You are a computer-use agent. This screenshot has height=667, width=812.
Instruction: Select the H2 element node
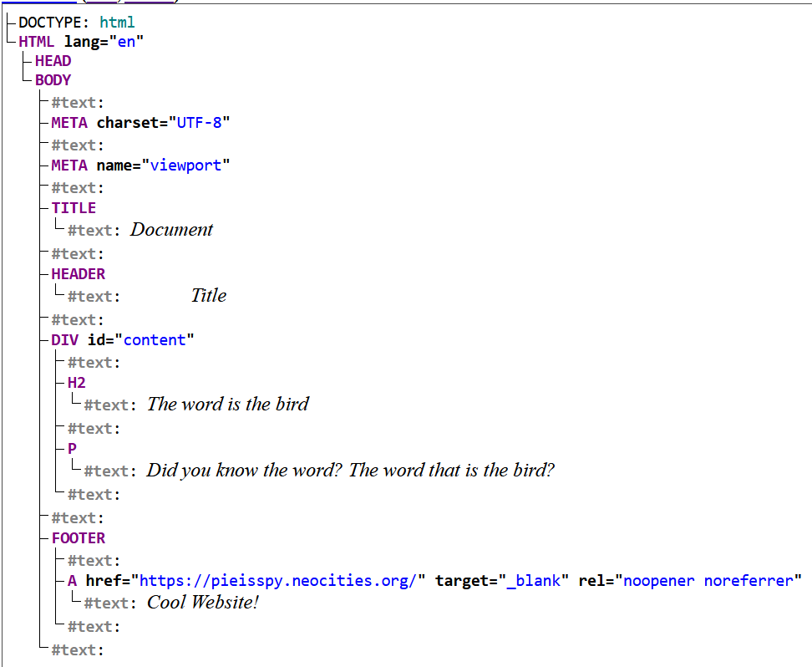pyautogui.click(x=77, y=383)
